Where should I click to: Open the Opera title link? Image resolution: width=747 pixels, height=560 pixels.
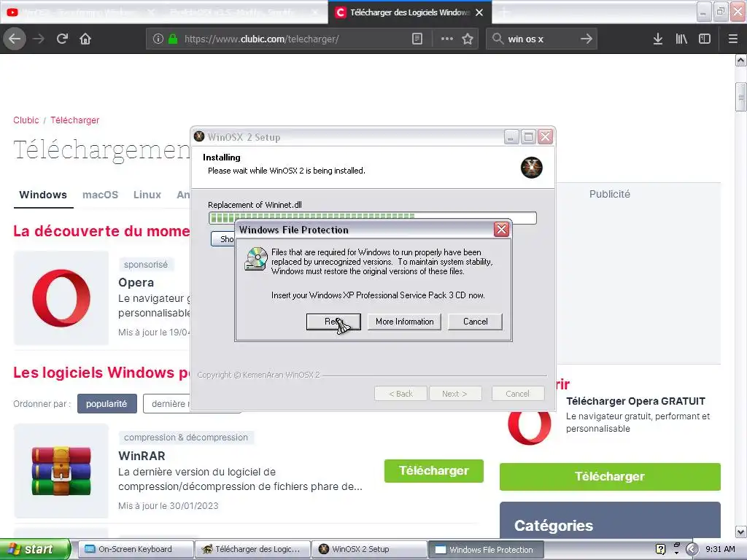click(136, 282)
